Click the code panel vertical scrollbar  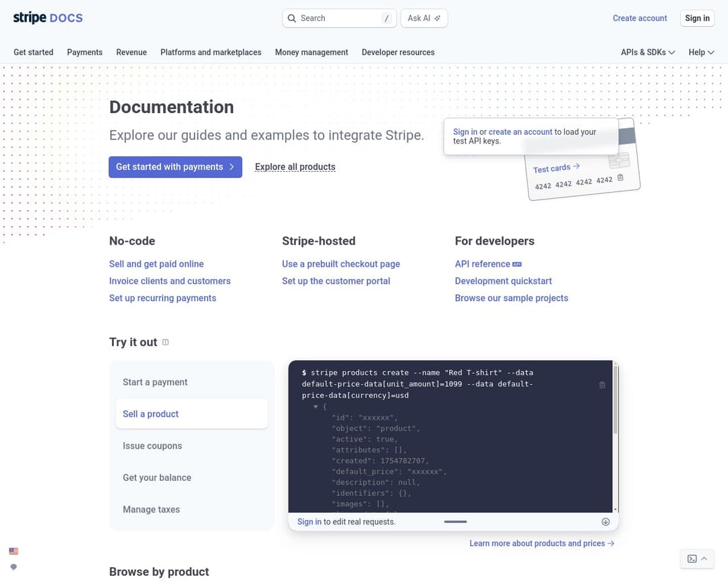pyautogui.click(x=615, y=400)
